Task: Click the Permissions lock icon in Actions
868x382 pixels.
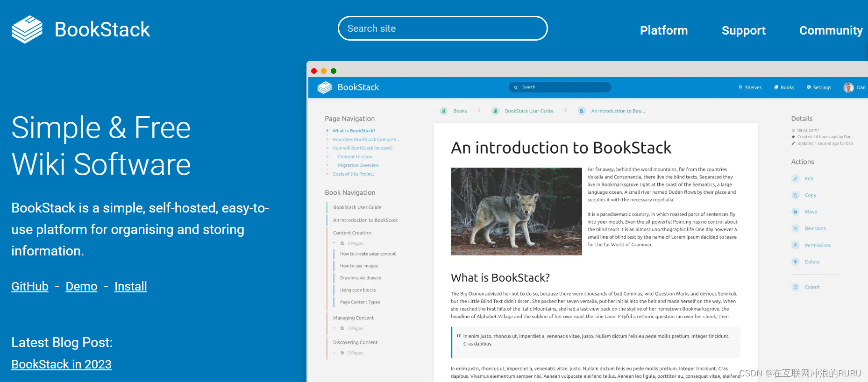Action: pyautogui.click(x=795, y=245)
